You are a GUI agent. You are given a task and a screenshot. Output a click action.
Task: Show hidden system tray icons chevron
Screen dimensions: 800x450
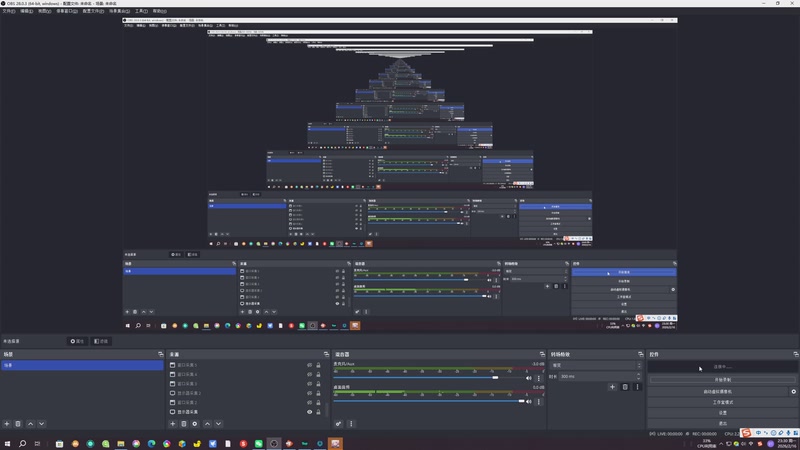point(721,443)
